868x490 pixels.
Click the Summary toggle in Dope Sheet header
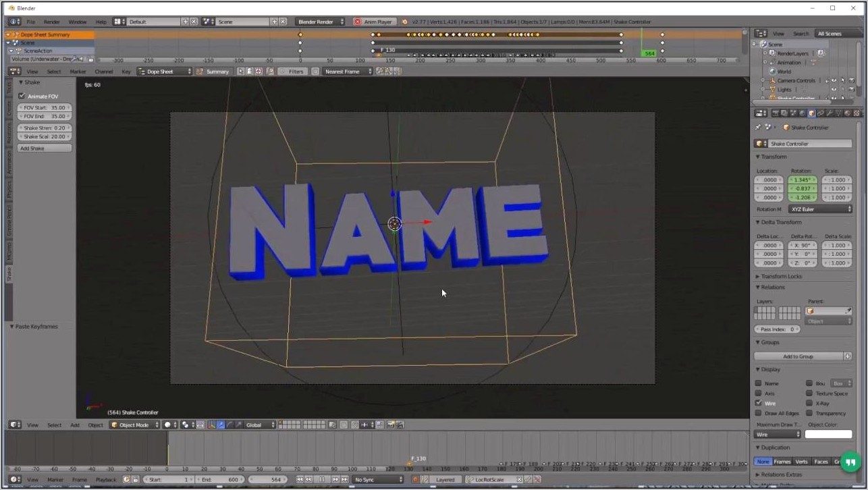[x=213, y=71]
